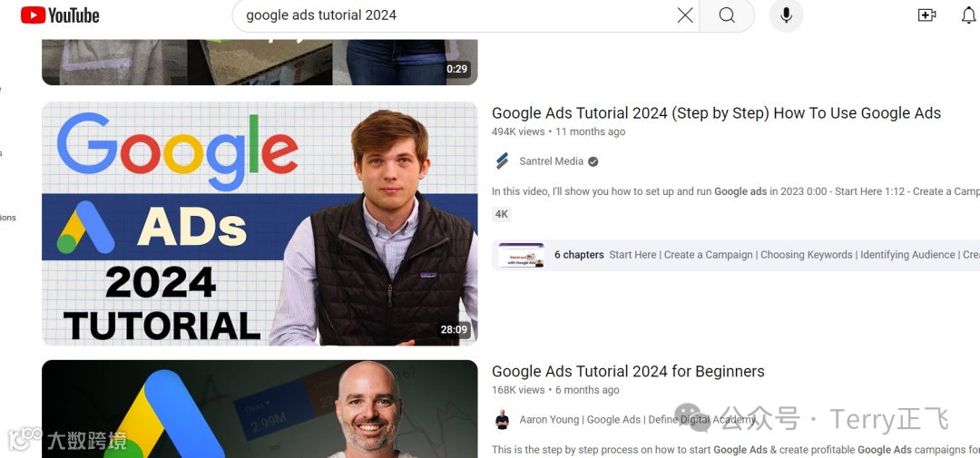Viewport: 980px width, 458px height.
Task: Visit Aaron Young | Google Ads channel link
Action: pyautogui.click(x=638, y=420)
